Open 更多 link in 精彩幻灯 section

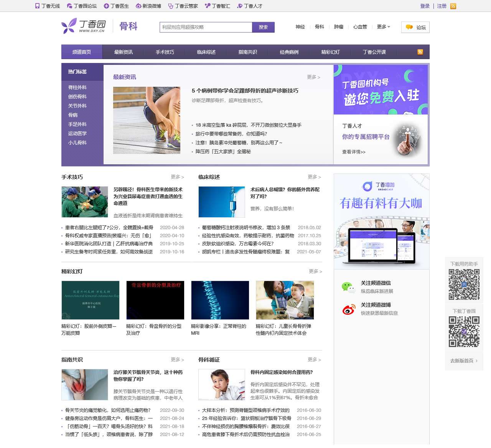pyautogui.click(x=315, y=271)
